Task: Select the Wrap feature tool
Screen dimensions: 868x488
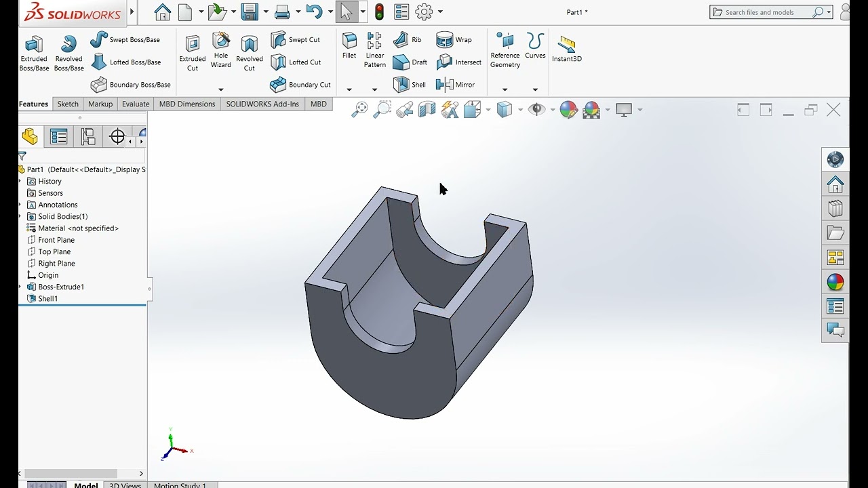Action: (454, 40)
